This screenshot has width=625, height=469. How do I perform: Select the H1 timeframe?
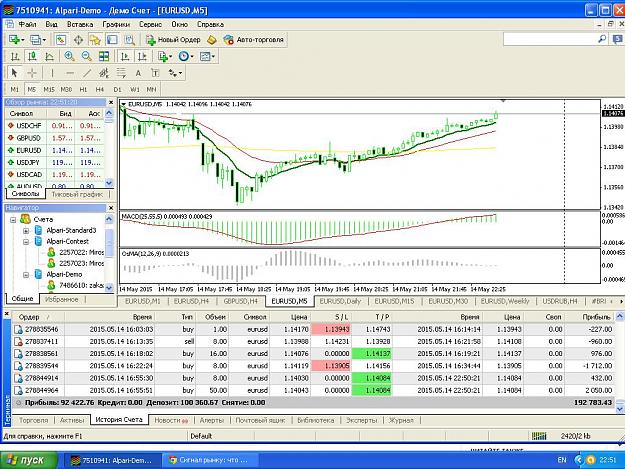click(x=83, y=89)
